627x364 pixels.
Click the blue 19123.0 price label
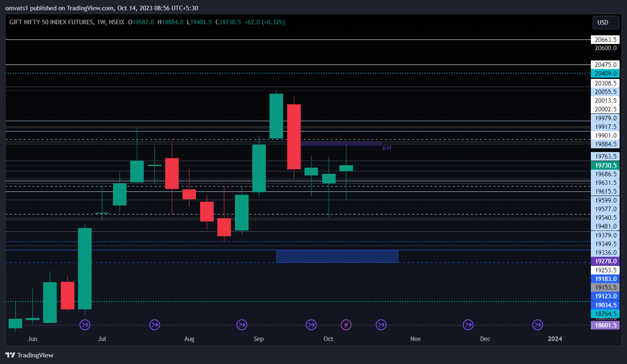[605, 296]
